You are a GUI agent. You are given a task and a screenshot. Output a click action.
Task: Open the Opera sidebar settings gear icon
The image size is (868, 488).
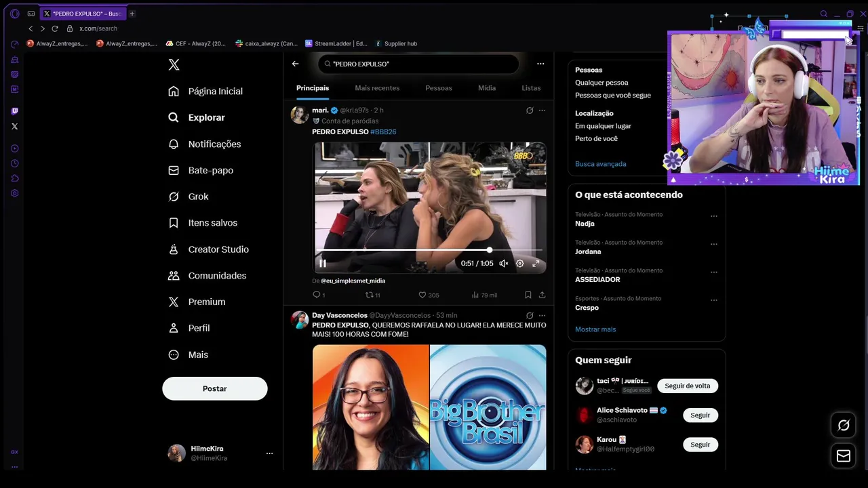tap(14, 193)
